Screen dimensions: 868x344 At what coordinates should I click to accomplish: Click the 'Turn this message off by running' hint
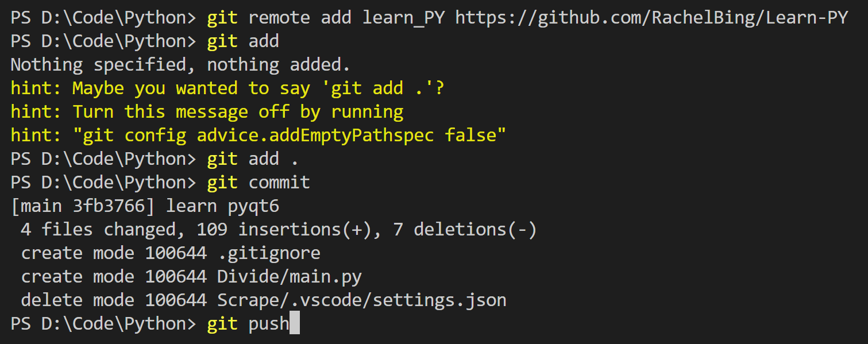click(207, 112)
